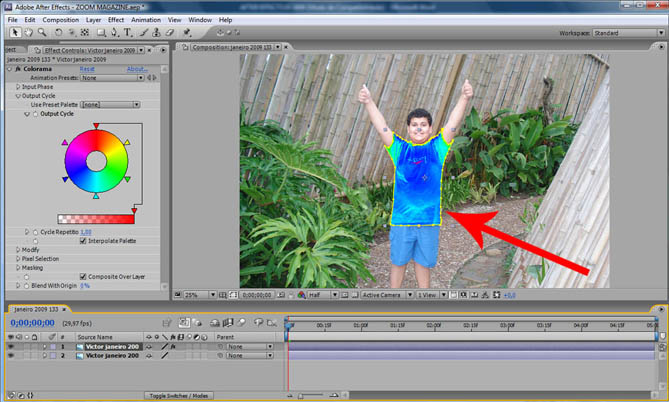Expand the Input Phase property group
Image resolution: width=669 pixels, height=402 pixels.
click(x=18, y=87)
